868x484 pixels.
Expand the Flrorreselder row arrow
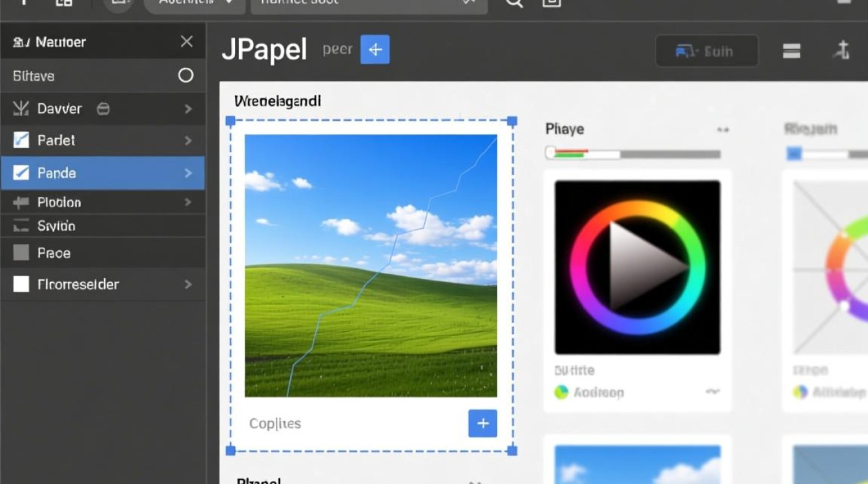pos(188,284)
